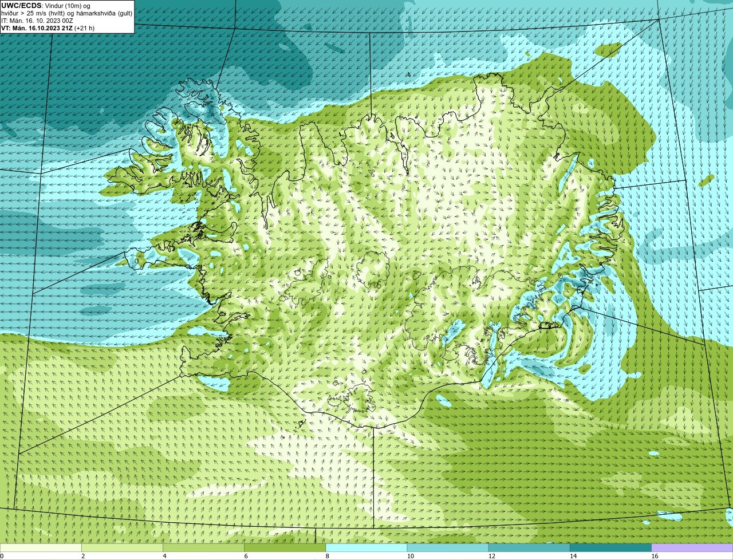733x560 pixels.
Task: Click the teal 12–14 legend swatch
Action: pos(529,548)
